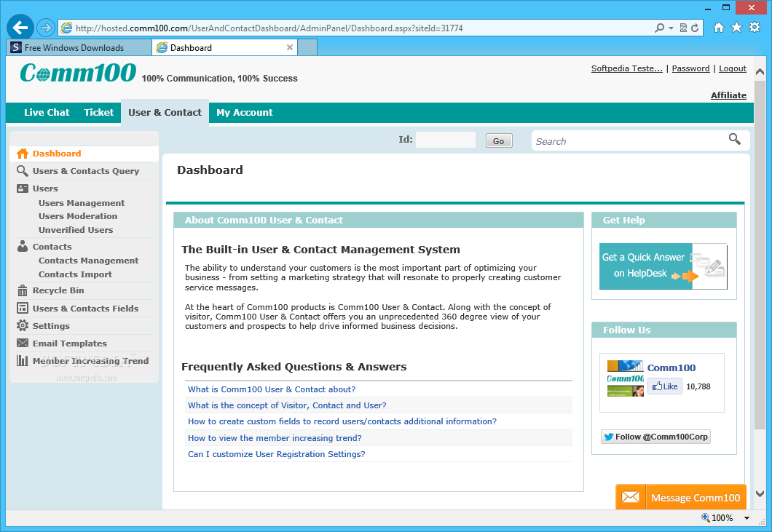Click the Logout link
The width and height of the screenshot is (772, 532).
point(733,68)
